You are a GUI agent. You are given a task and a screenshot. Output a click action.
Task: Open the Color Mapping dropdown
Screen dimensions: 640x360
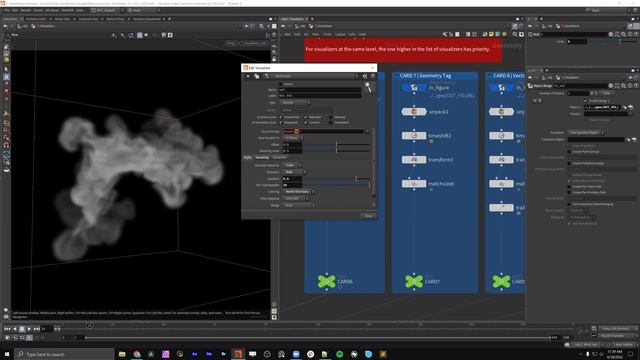tap(296, 199)
